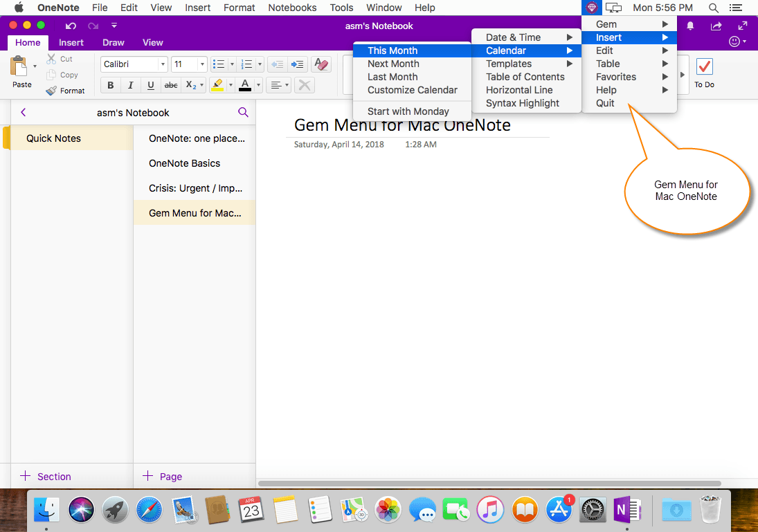Click the share notebook icon

pyautogui.click(x=716, y=26)
